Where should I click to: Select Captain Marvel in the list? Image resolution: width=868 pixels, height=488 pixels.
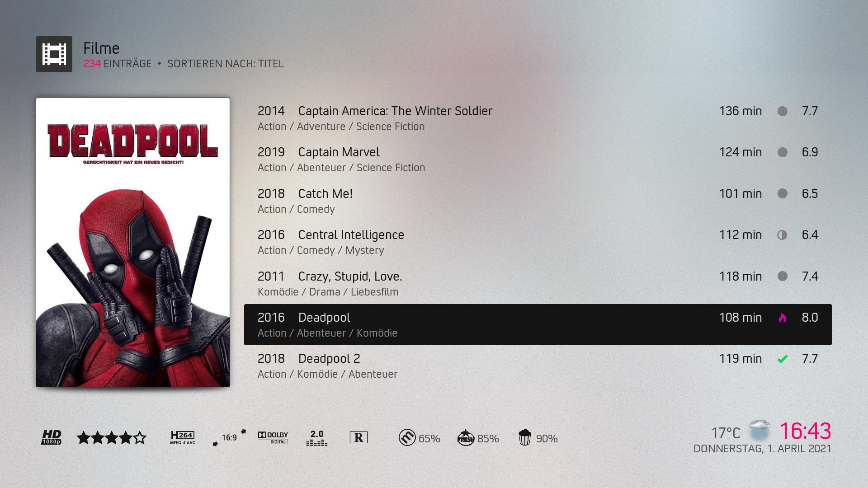tap(538, 159)
